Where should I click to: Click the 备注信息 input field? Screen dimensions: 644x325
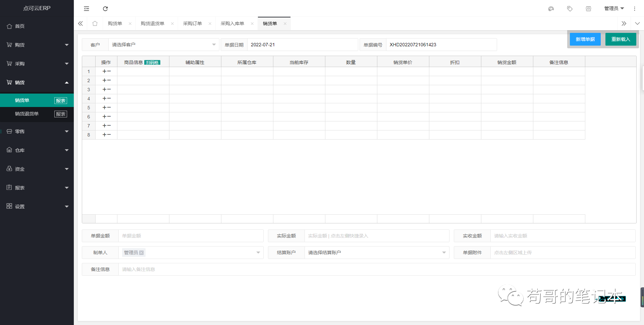click(377, 269)
